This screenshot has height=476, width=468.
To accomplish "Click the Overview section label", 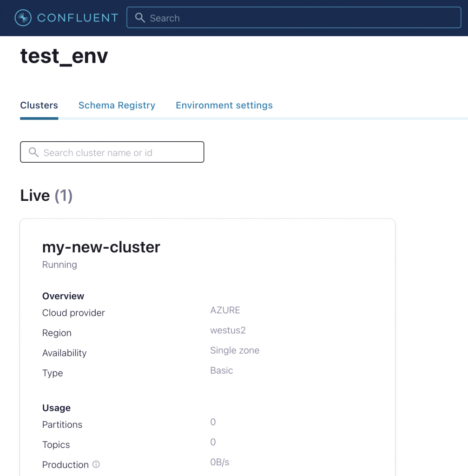I will point(63,296).
